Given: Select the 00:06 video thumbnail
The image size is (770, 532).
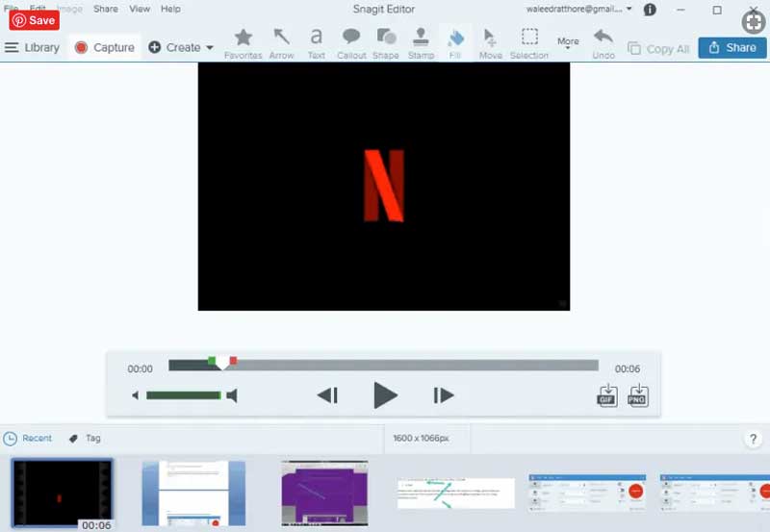Looking at the screenshot, I should point(63,494).
